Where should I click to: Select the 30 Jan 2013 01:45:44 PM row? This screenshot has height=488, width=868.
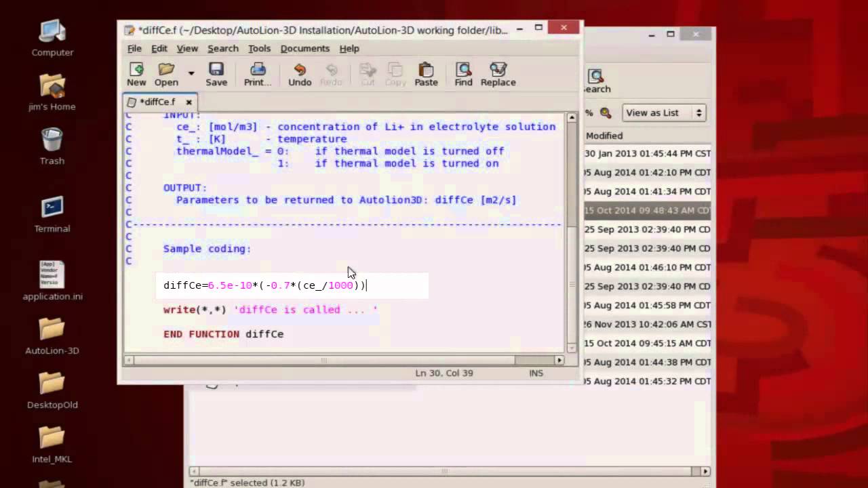tap(648, 153)
